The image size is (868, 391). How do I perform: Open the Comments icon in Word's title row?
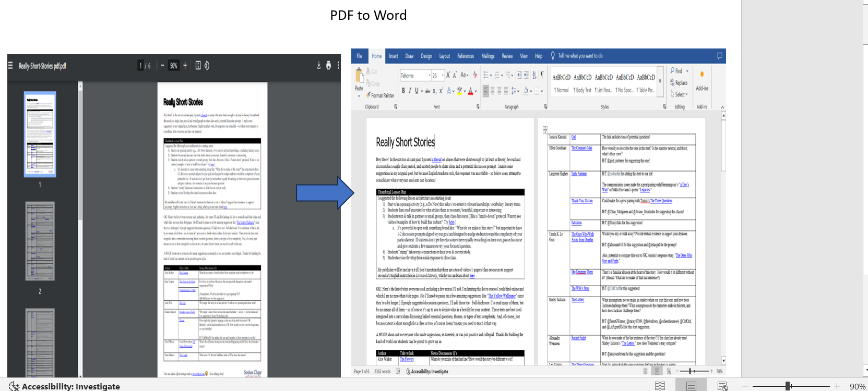pos(719,56)
